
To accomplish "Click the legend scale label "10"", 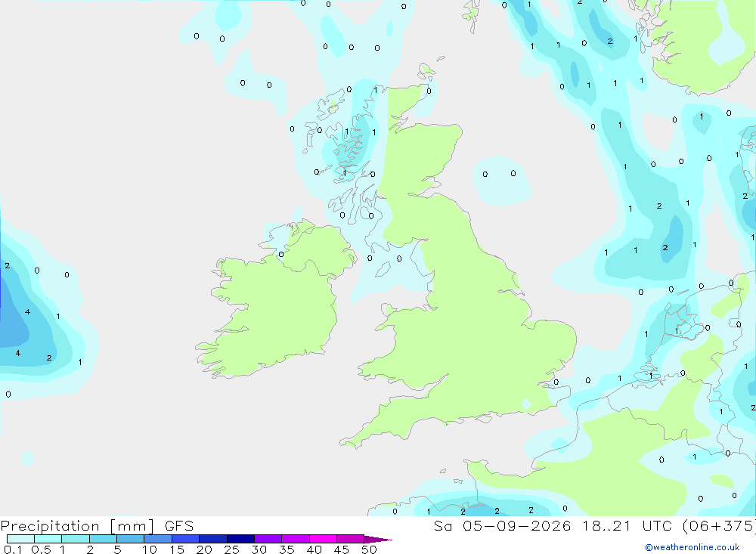I will [150, 549].
